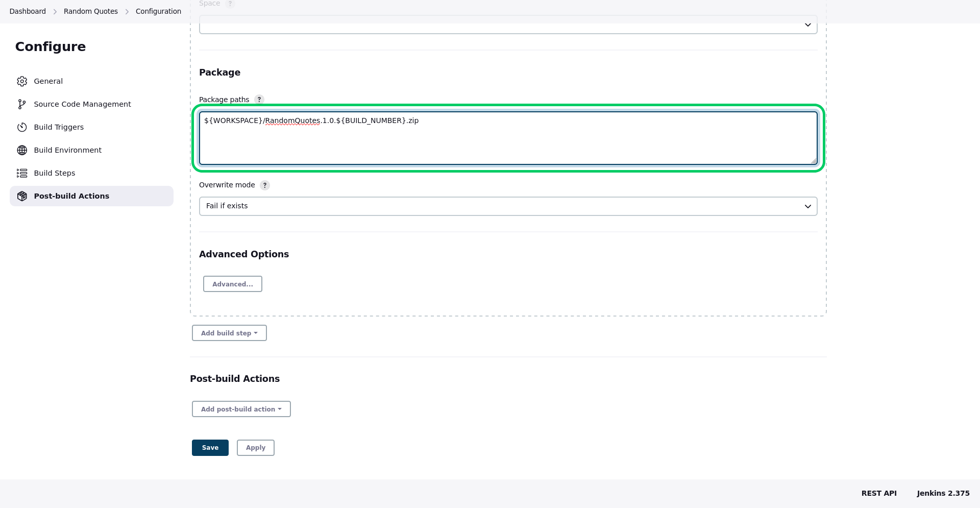Open Configuration breadcrumb link
Image resolution: width=980 pixels, height=508 pixels.
point(158,11)
